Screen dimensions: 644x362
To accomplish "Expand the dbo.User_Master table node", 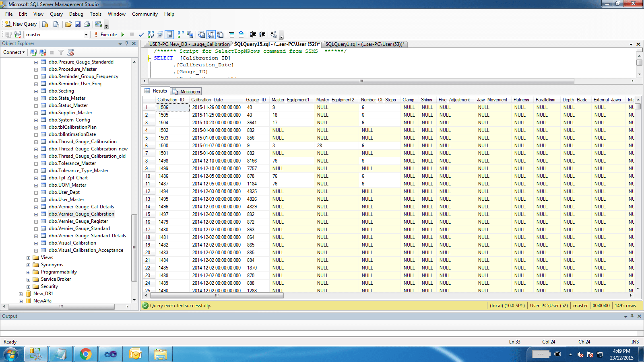I will 36,199.
